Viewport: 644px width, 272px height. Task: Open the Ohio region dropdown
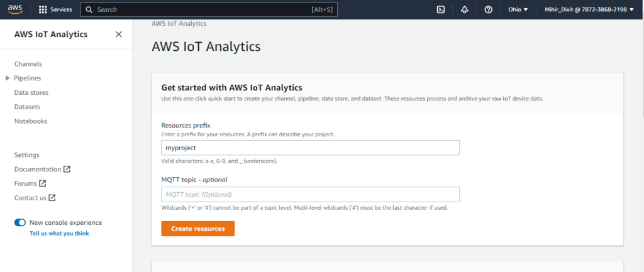click(x=518, y=9)
